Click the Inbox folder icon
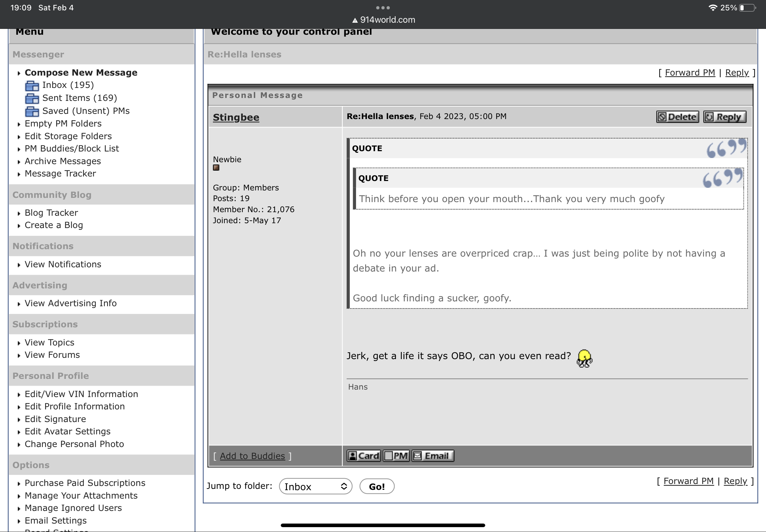Image resolution: width=766 pixels, height=532 pixels. pyautogui.click(x=32, y=86)
